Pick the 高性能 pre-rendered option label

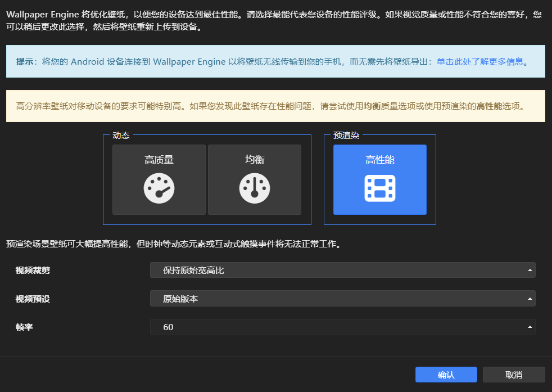pos(380,160)
